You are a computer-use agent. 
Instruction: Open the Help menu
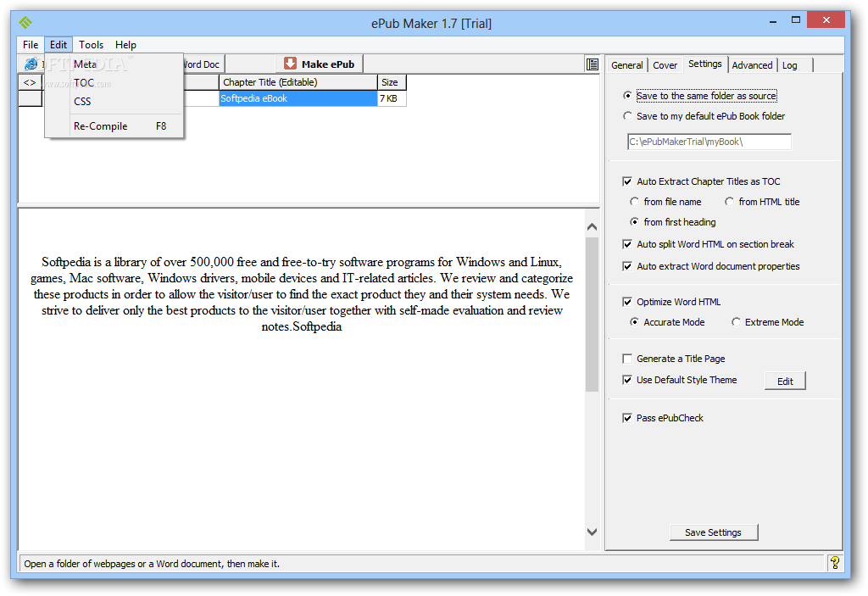coord(125,45)
